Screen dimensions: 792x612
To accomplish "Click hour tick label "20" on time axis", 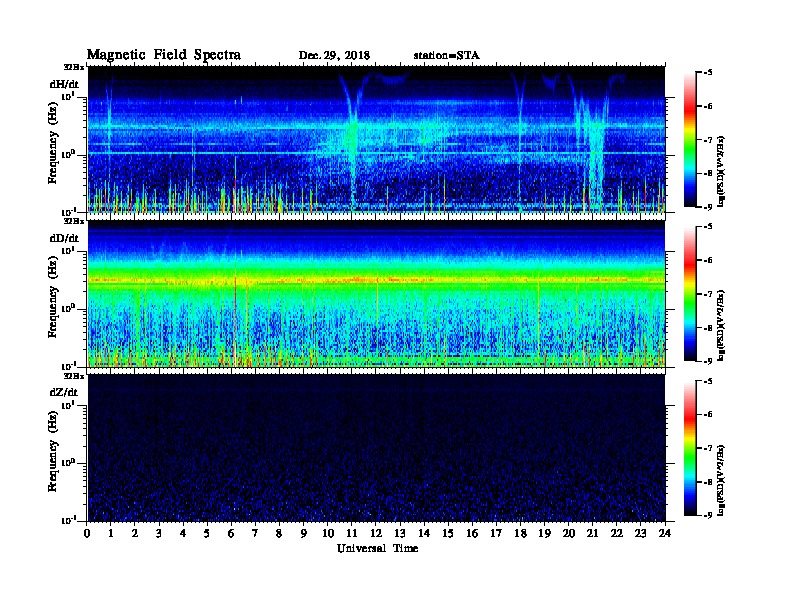I will [x=569, y=533].
